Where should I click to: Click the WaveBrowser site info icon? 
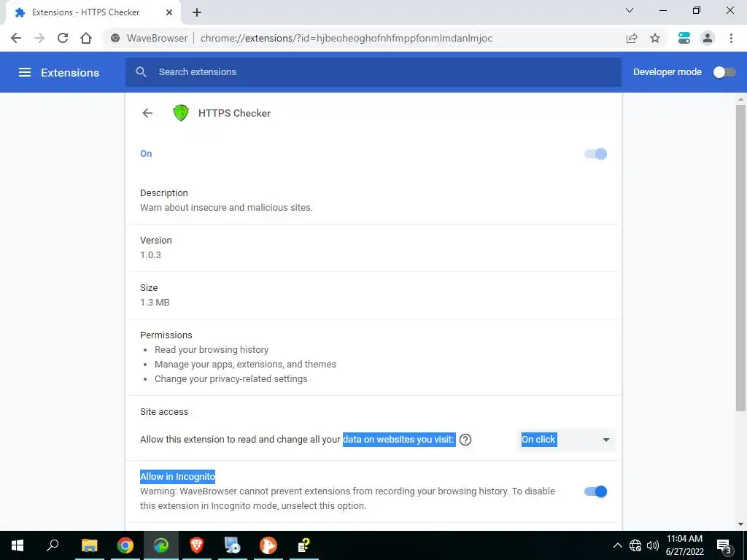click(x=115, y=38)
